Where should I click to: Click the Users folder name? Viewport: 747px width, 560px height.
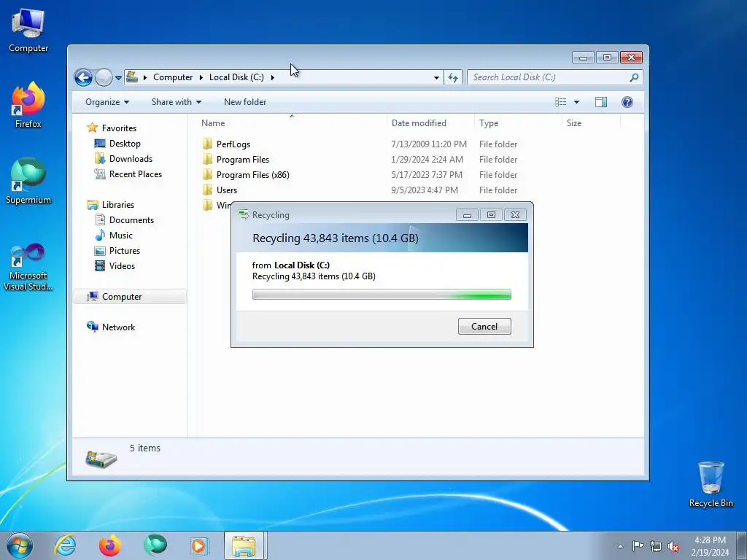click(227, 190)
